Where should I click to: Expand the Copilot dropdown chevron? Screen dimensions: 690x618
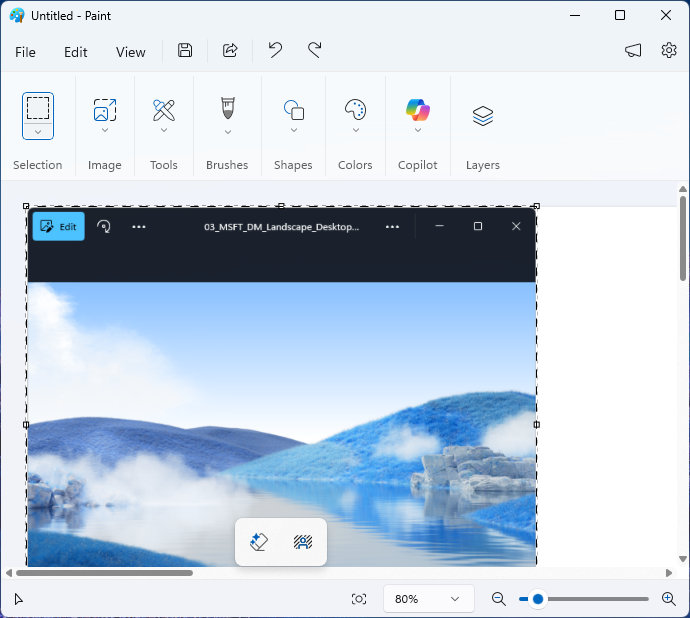tap(418, 130)
